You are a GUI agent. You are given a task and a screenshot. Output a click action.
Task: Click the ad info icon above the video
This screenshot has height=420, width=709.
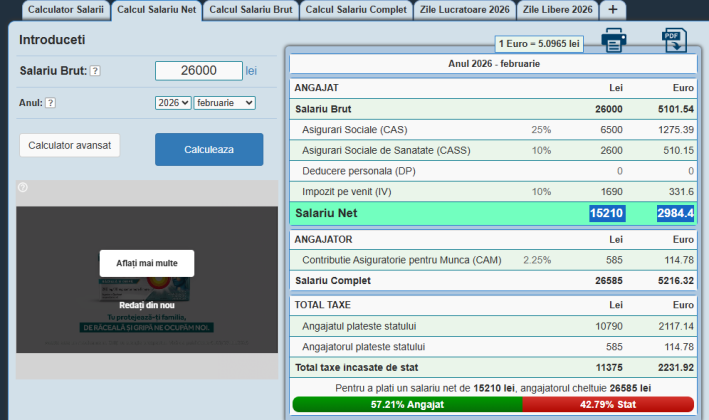[23, 187]
